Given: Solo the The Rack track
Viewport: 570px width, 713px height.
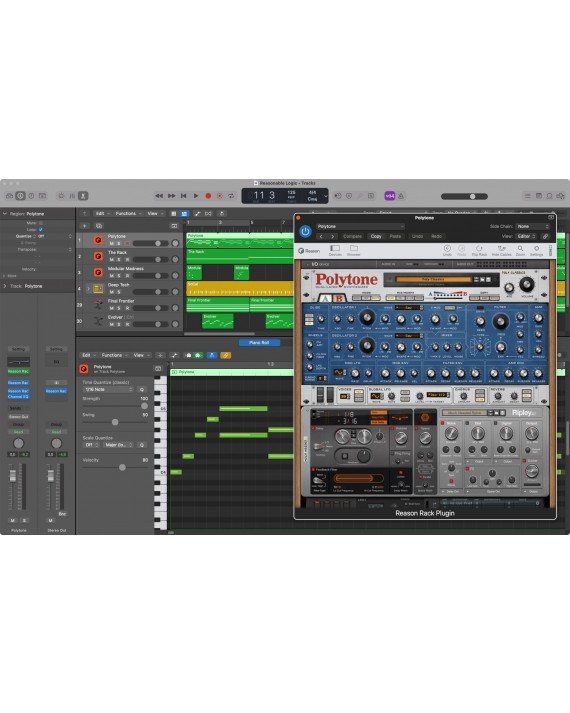Looking at the screenshot, I should pos(120,260).
